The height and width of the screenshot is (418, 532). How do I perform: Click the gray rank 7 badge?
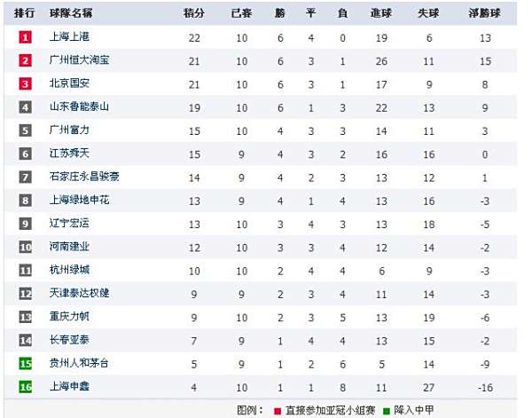[x=25, y=177]
